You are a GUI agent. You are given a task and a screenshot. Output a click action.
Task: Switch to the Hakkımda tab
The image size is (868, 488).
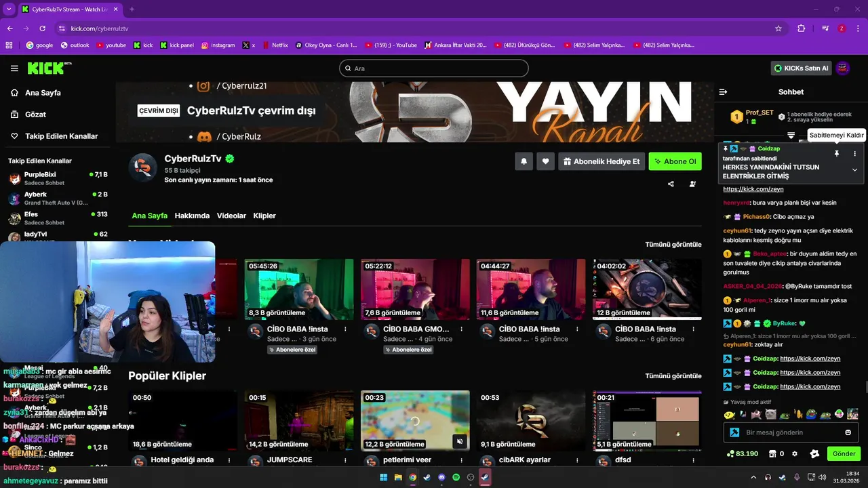coord(192,216)
